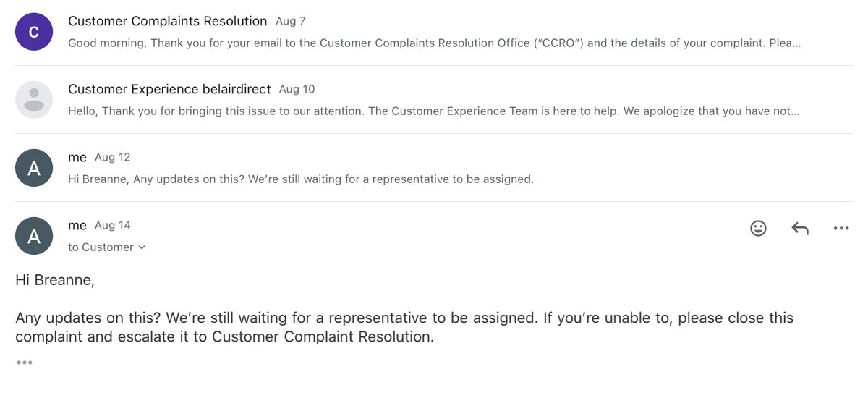Expand the Customer Complaints Resolution email
Screen dimensions: 868x398
[434, 33]
